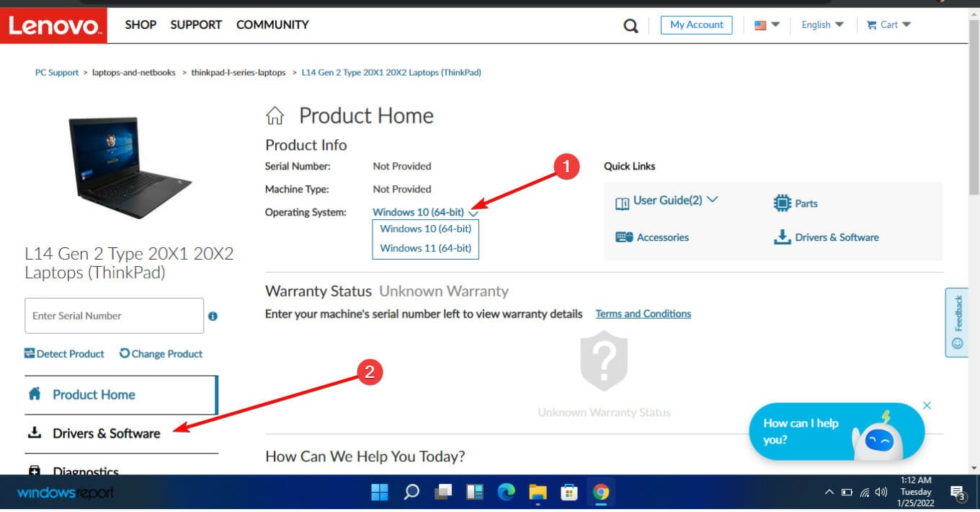Click the My Account button

[696, 25]
